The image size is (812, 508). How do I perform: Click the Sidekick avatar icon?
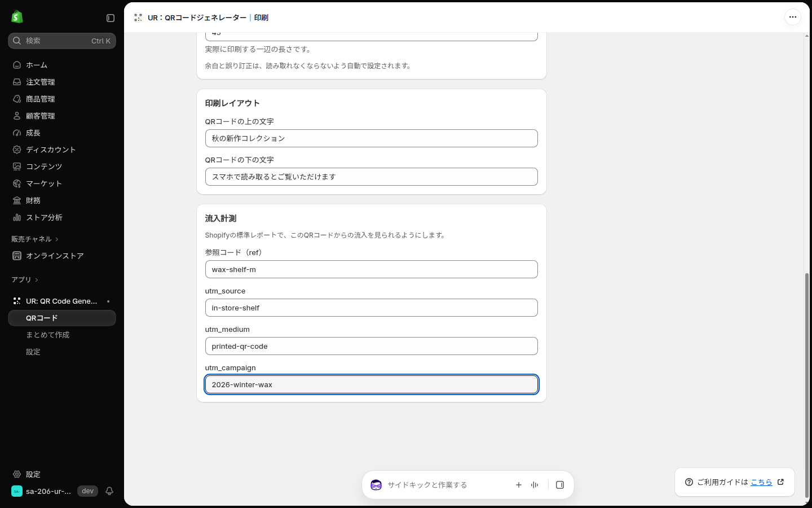pos(376,485)
